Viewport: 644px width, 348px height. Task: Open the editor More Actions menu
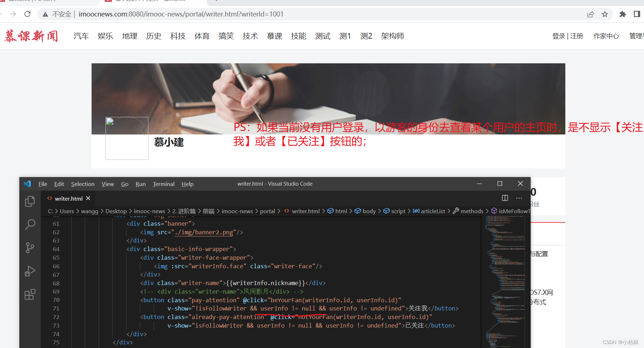[519, 198]
